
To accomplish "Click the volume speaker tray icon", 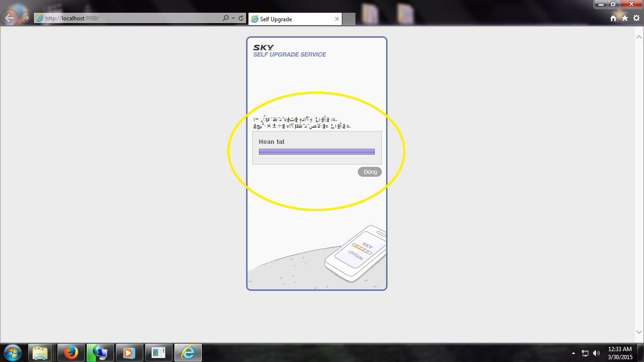I will tap(596, 353).
